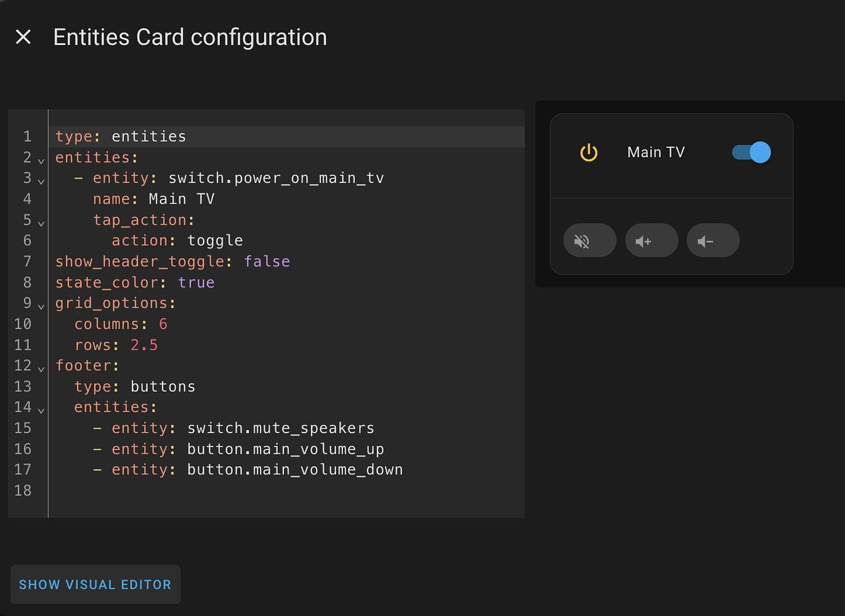Click the rows value 2.5 in the editor
This screenshot has height=616, width=845.
(144, 344)
